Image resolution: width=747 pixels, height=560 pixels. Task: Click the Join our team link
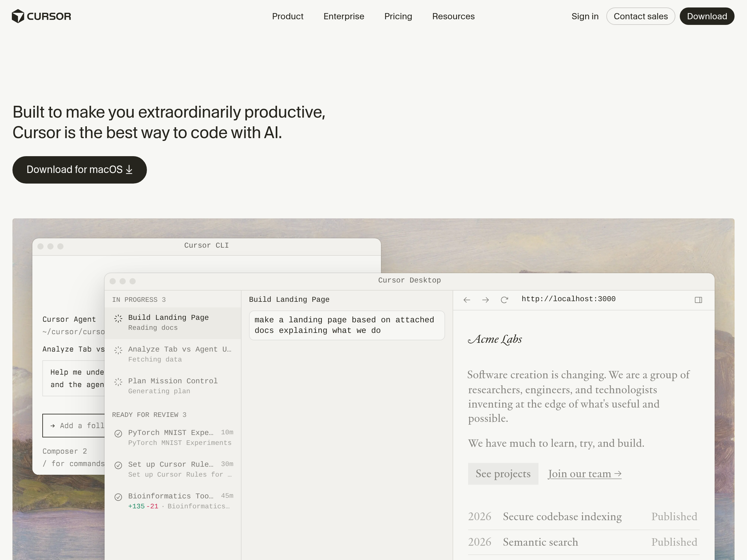(x=584, y=474)
